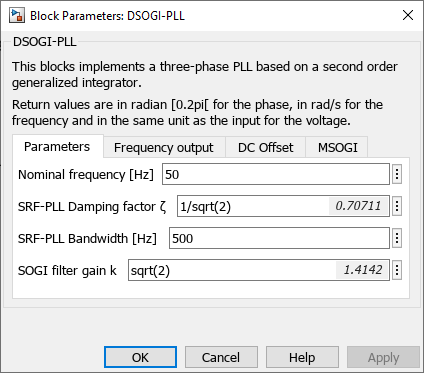424x373 pixels.
Task: Open Help for the DSOGI-PLL block
Action: [302, 357]
